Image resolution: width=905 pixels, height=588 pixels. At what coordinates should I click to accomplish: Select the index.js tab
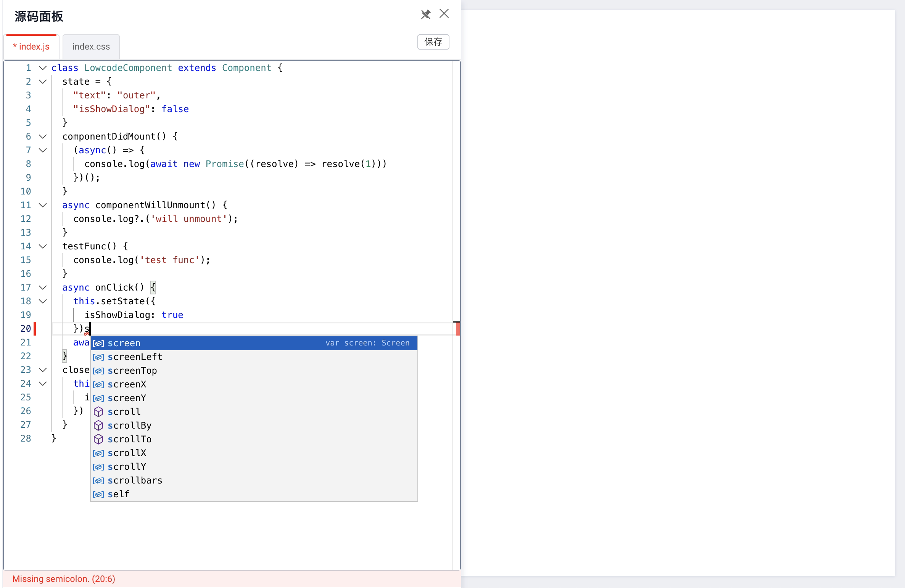pyautogui.click(x=31, y=47)
